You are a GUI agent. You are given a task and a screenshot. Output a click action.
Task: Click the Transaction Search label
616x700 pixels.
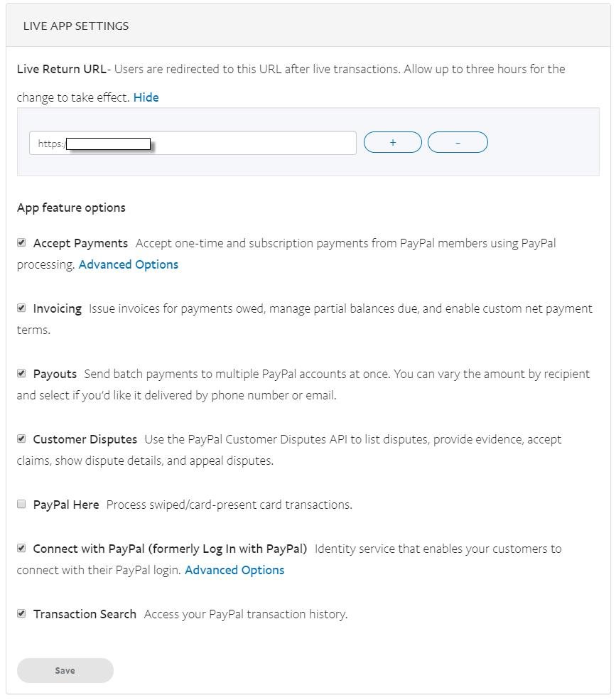[85, 614]
